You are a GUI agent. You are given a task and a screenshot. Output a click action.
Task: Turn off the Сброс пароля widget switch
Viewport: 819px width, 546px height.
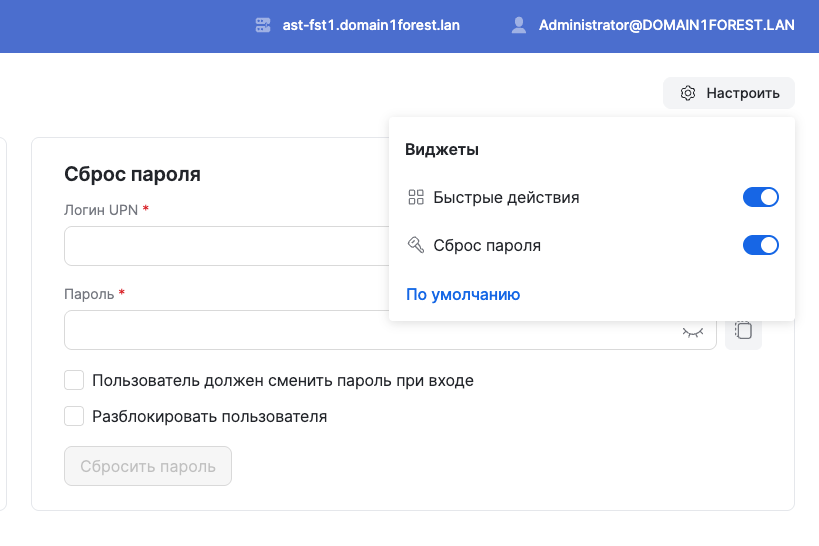tap(760, 245)
